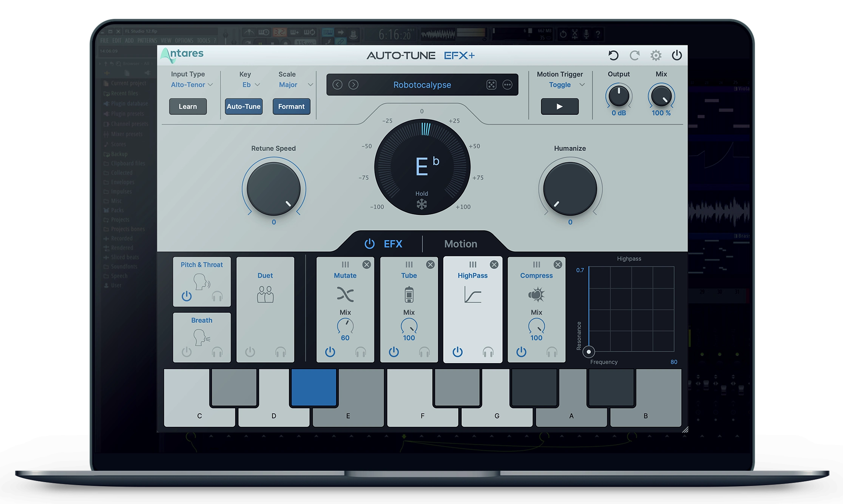
Task: Toggle the EFX section power button
Action: [x=370, y=244]
